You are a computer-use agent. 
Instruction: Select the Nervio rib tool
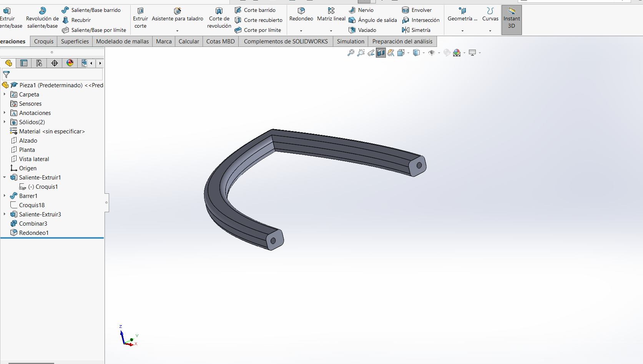pyautogui.click(x=361, y=10)
